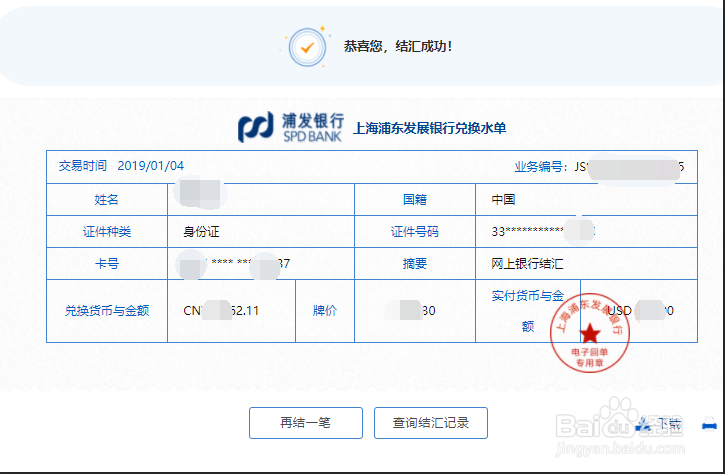Viewport: 725px width, 474px height.
Task: Click the 下载 download link
Action: pyautogui.click(x=670, y=423)
